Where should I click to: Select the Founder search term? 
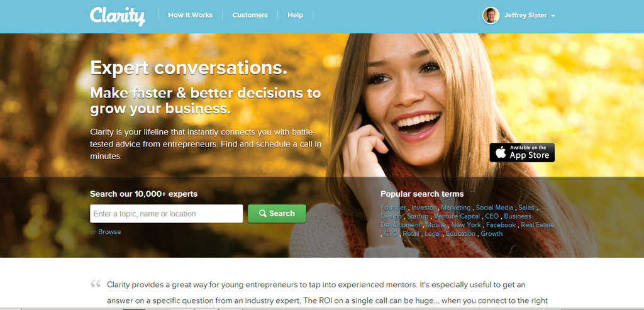point(393,208)
